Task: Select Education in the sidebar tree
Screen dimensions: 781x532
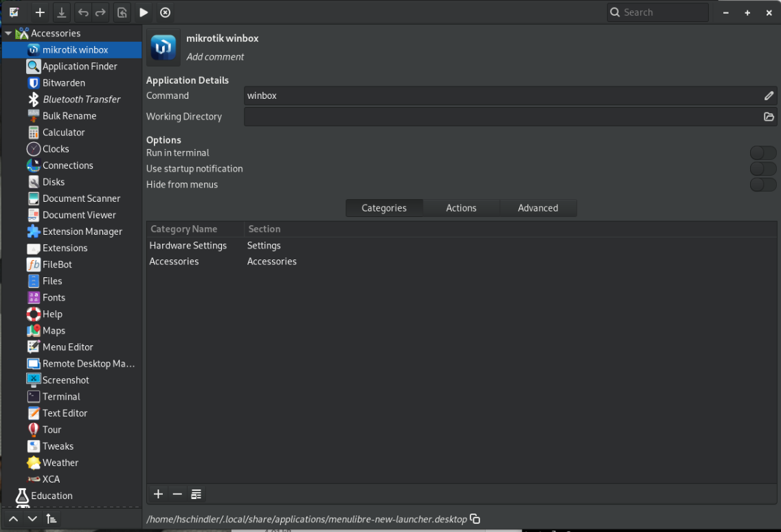Action: [x=52, y=496]
